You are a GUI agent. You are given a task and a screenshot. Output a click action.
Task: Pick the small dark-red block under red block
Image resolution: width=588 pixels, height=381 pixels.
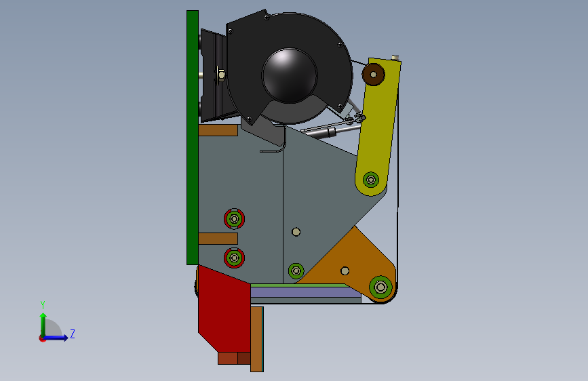coord(243,358)
